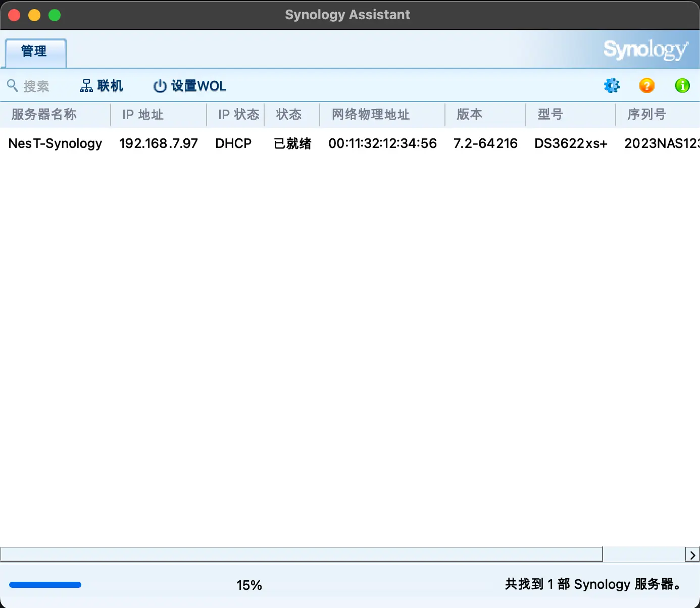Click model DS3622xs+ cell
This screenshot has height=608, width=700.
pyautogui.click(x=571, y=143)
